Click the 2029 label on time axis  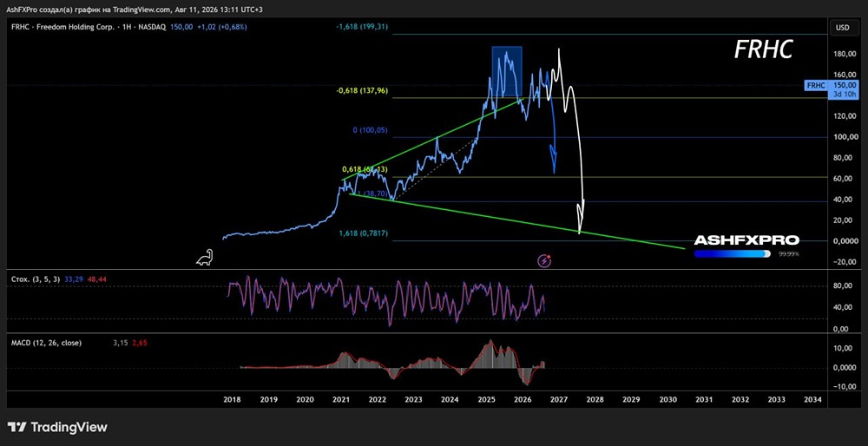[632, 399]
